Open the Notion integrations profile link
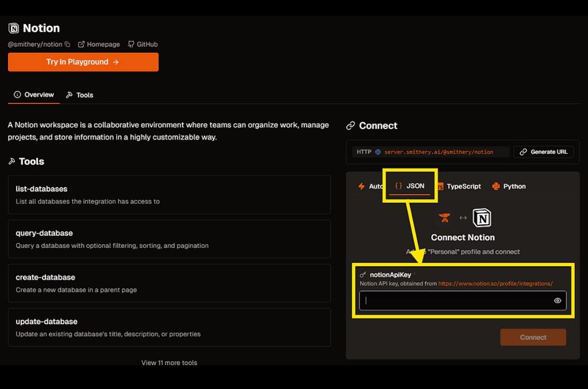The width and height of the screenshot is (588, 389). point(495,283)
